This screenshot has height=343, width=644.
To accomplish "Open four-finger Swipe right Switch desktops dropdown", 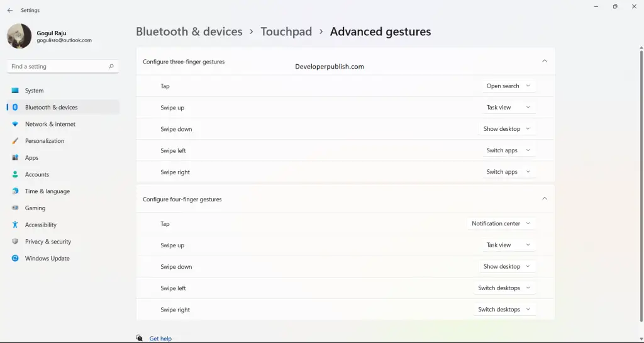I will tap(504, 309).
